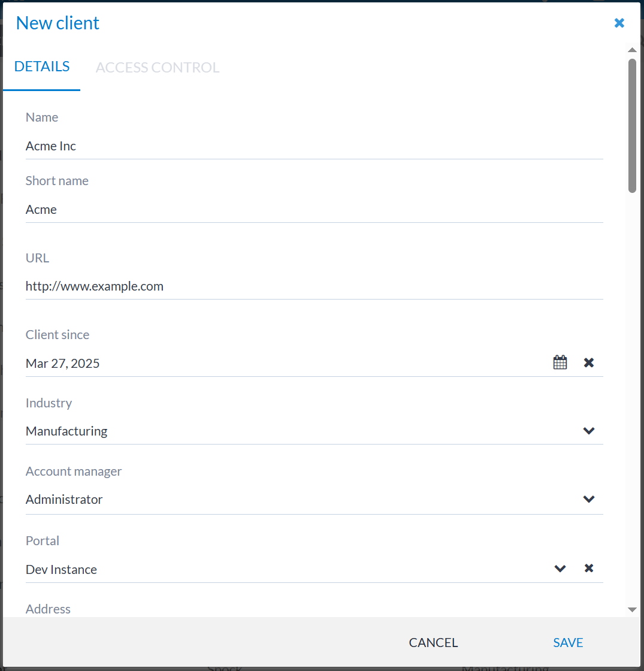Viewport: 644px width, 671px height.
Task: Click the Client since date field
Action: [282, 363]
